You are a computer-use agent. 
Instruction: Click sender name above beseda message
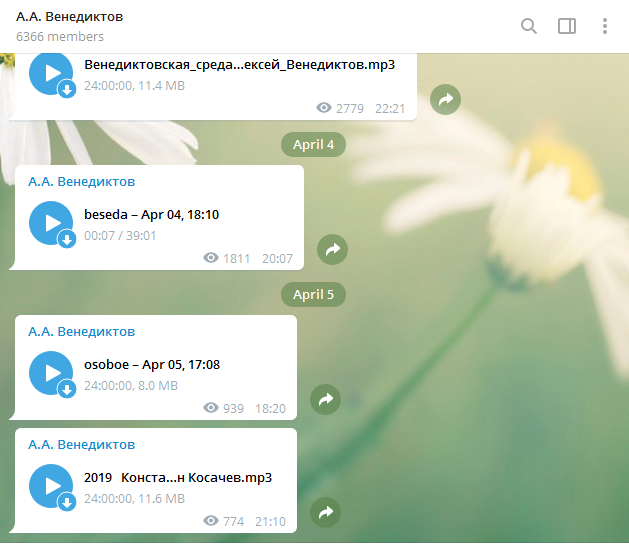tap(81, 182)
